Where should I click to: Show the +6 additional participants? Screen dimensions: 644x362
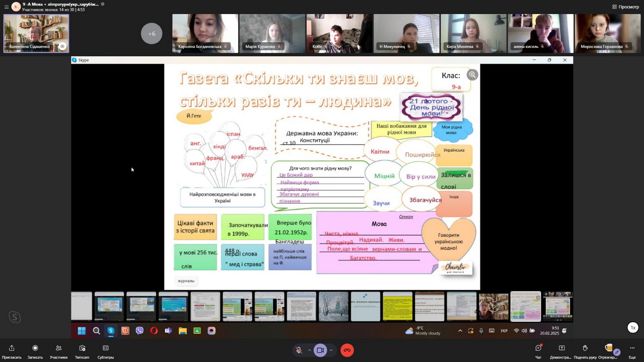[x=151, y=33]
